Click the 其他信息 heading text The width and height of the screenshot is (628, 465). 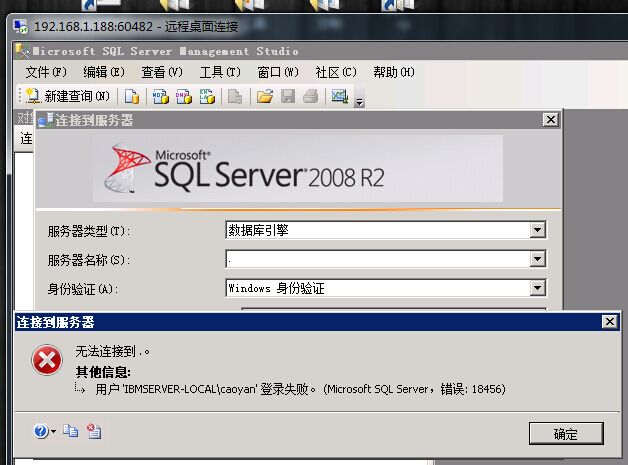pyautogui.click(x=103, y=372)
